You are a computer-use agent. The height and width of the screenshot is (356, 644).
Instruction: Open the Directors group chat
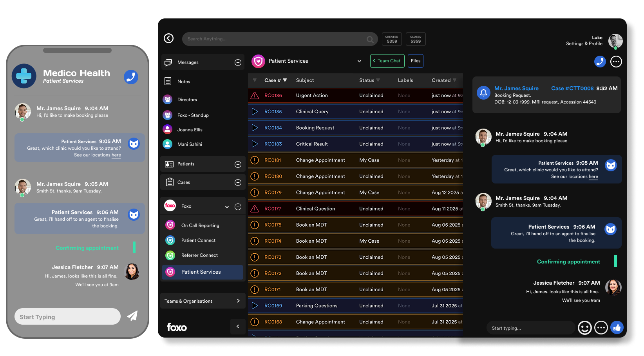[x=187, y=100]
